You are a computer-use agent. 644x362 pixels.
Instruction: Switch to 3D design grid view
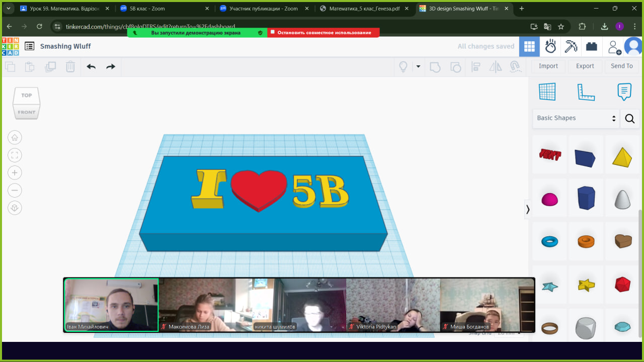click(x=529, y=46)
